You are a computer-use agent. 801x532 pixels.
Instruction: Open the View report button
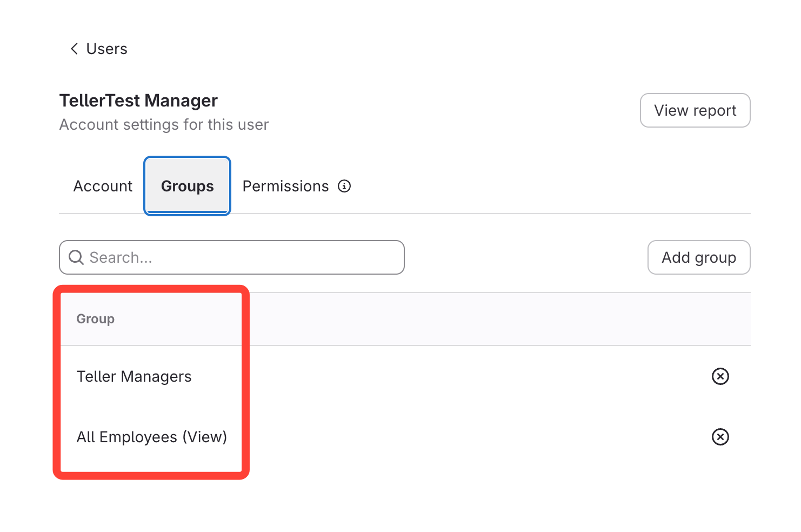coord(695,110)
